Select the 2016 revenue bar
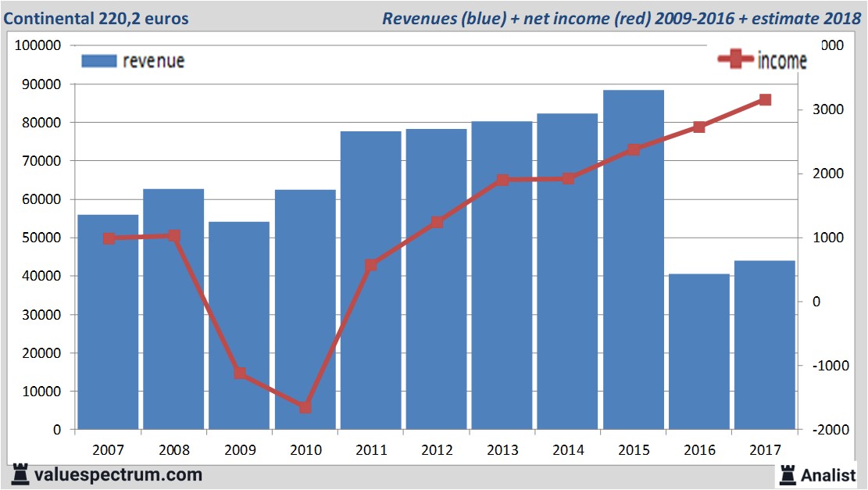 tap(699, 352)
